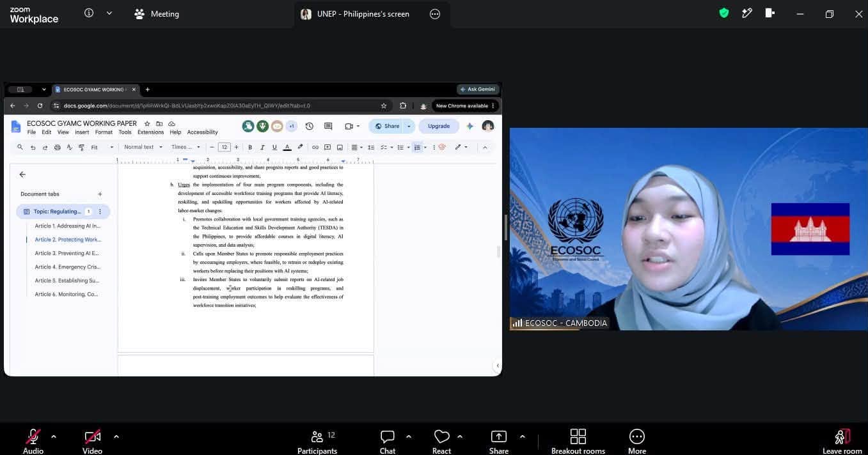Open the Accessibility menu
The height and width of the screenshot is (455, 868).
coord(203,132)
